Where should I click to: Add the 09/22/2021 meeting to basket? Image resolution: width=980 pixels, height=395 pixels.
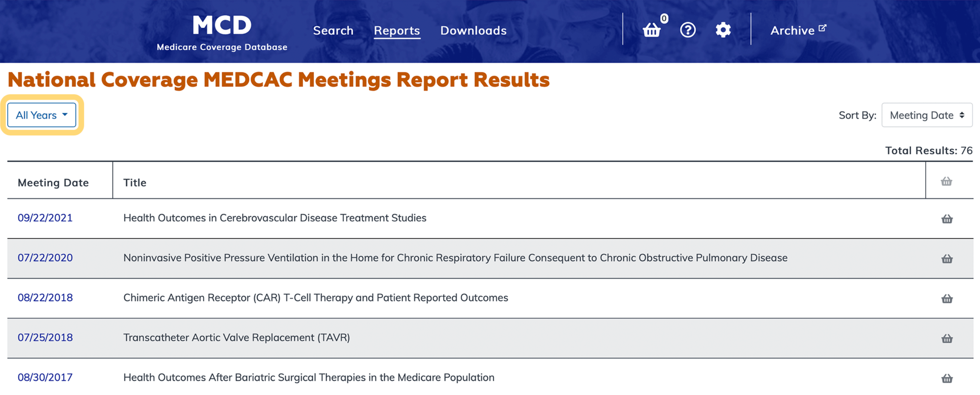(947, 219)
